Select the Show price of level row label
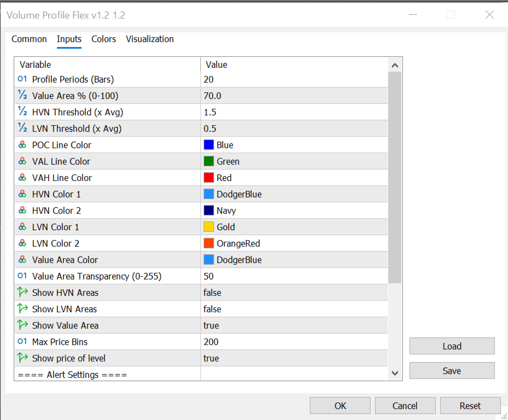Screen dimensions: 508x420 coord(68,358)
